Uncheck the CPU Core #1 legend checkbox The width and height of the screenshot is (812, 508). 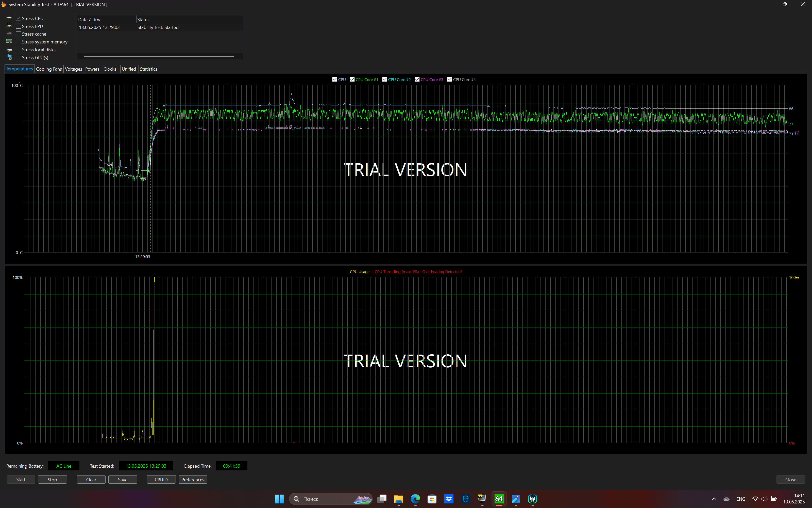click(352, 79)
